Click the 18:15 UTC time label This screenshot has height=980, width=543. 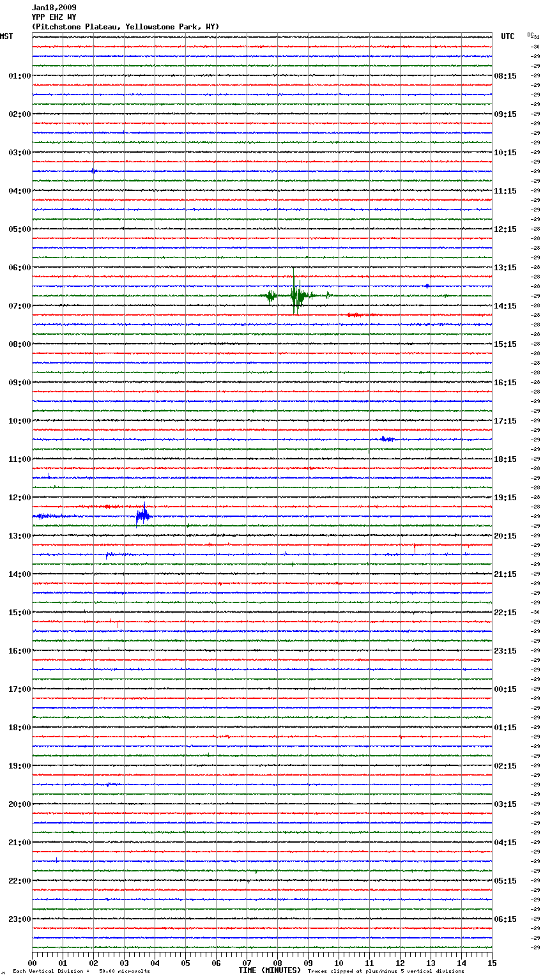(505, 459)
